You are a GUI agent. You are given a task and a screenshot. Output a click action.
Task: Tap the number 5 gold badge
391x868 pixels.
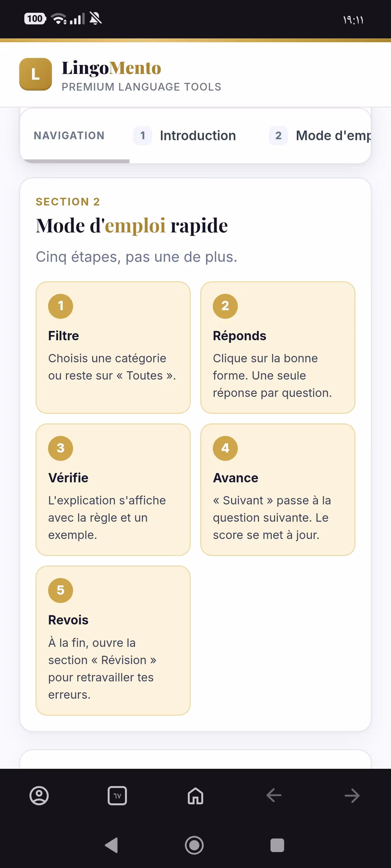pyautogui.click(x=61, y=590)
